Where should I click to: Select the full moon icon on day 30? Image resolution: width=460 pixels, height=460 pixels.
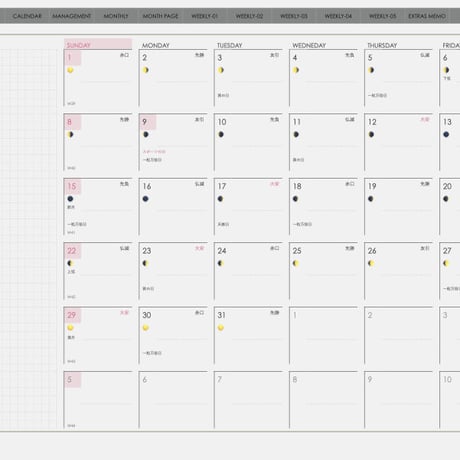146,328
